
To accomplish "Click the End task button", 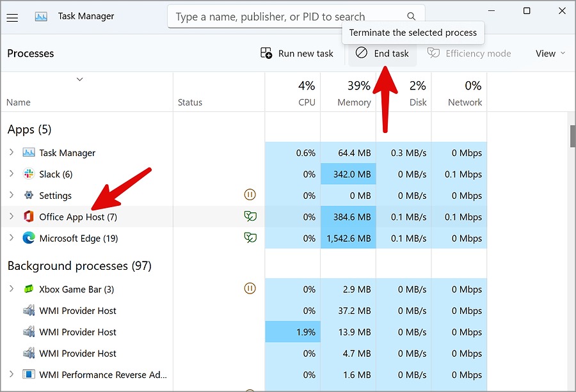I will click(383, 54).
